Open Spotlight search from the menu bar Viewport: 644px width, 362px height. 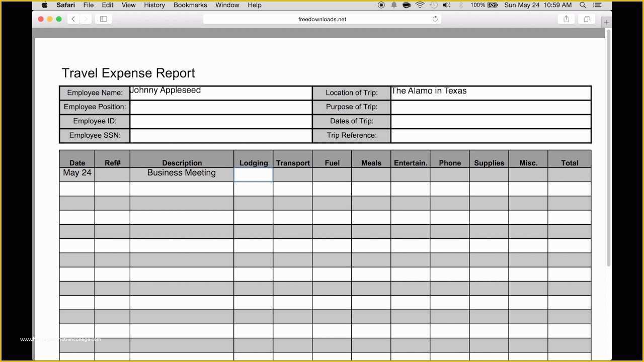582,5
